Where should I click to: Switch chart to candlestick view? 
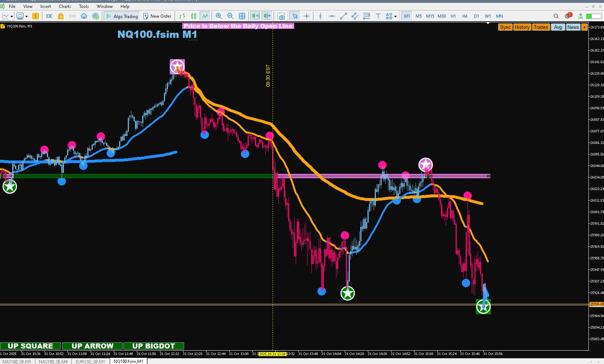[x=194, y=16]
